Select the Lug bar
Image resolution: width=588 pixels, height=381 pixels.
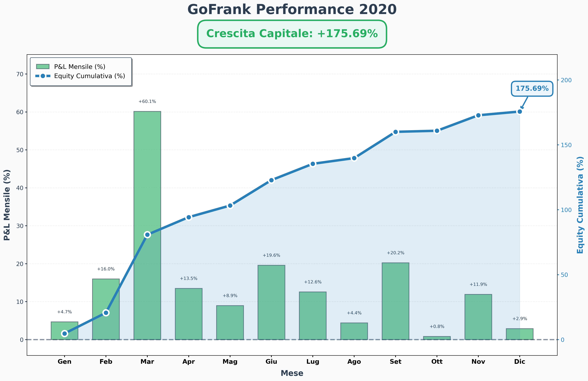[x=313, y=316]
